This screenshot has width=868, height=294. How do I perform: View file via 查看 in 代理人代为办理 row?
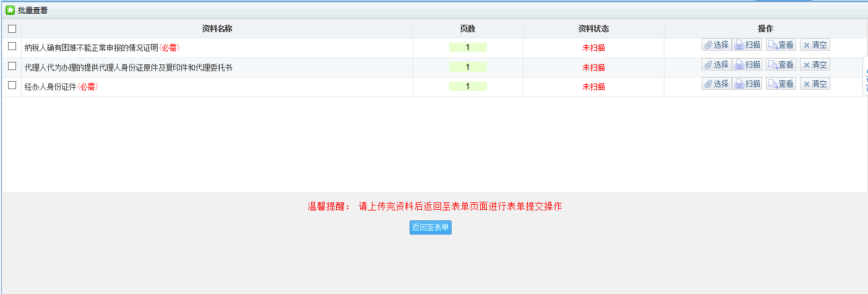[781, 64]
